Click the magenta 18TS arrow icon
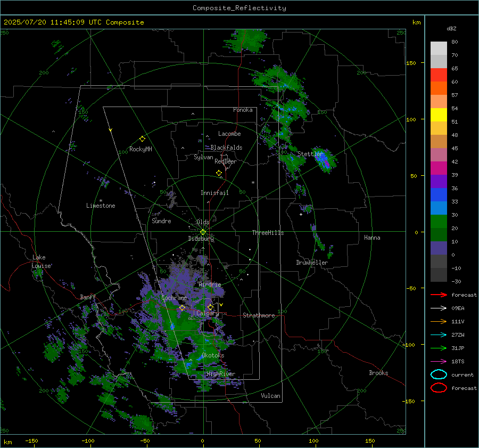This screenshot has height=448, width=479. tap(439, 362)
